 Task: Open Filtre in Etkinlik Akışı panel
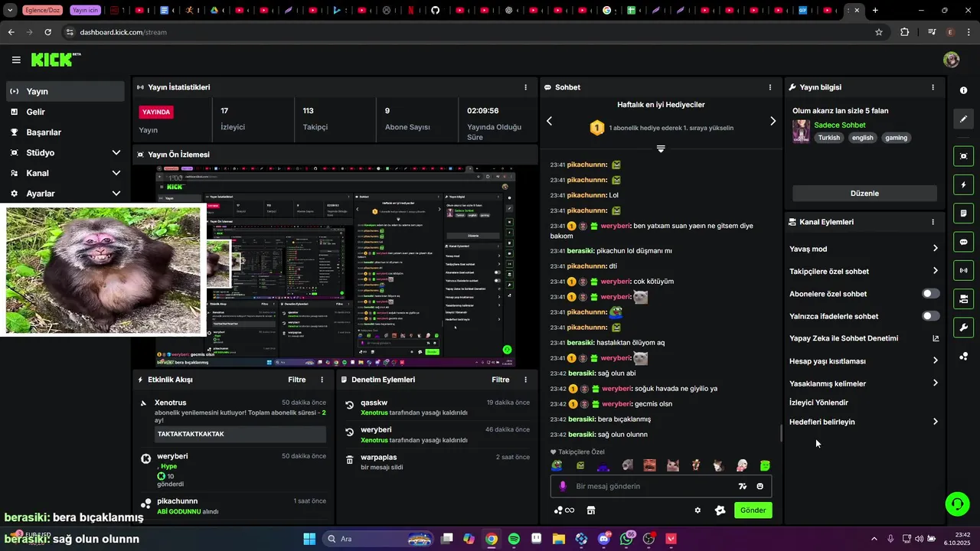point(297,380)
